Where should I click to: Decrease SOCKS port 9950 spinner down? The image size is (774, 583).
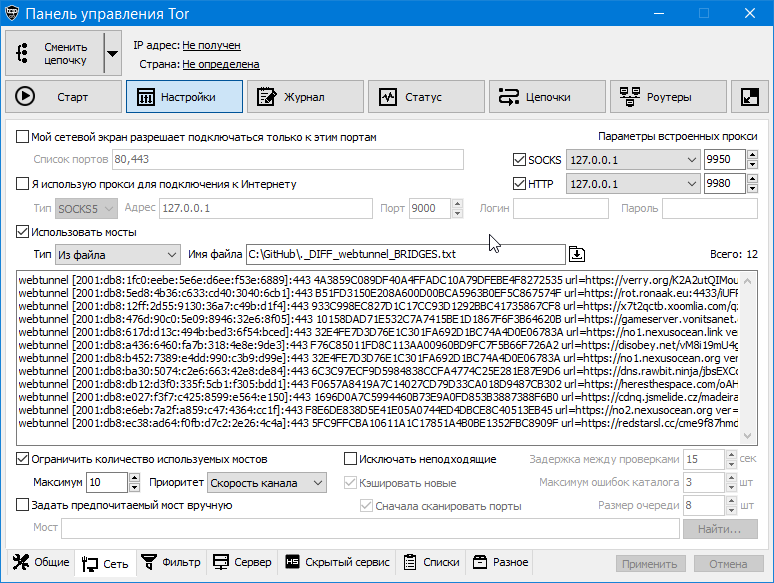[752, 165]
